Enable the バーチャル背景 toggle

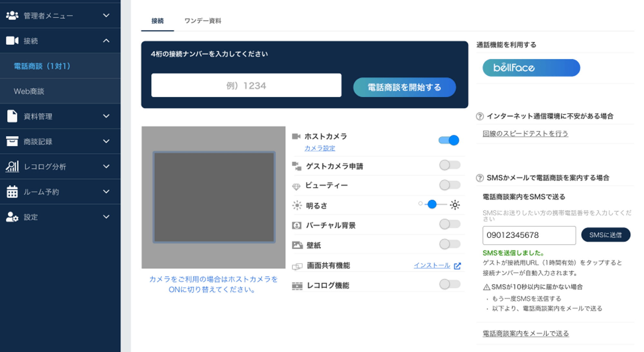(x=450, y=224)
